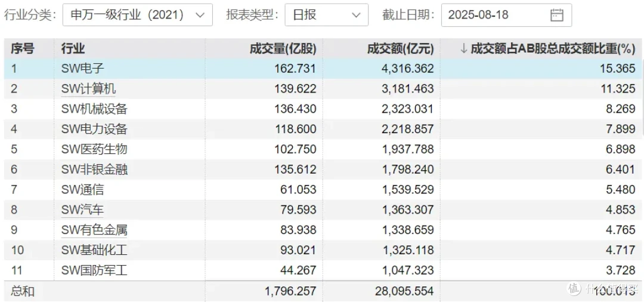The height and width of the screenshot is (302, 644).
Task: Click the total 1,796.257 volume cell
Action: (291, 291)
